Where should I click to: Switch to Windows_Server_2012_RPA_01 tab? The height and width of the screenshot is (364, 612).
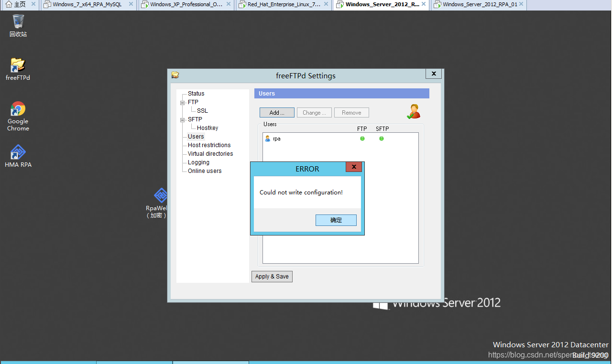point(480,4)
